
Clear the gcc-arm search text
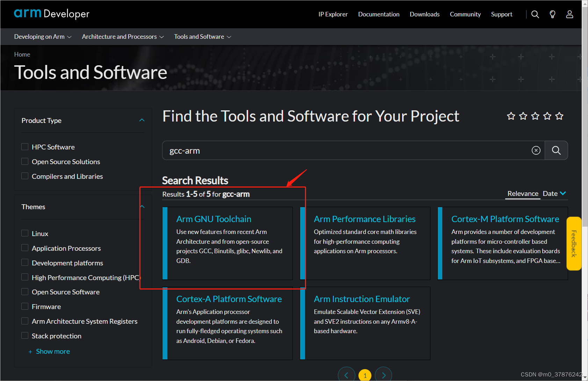[536, 151]
